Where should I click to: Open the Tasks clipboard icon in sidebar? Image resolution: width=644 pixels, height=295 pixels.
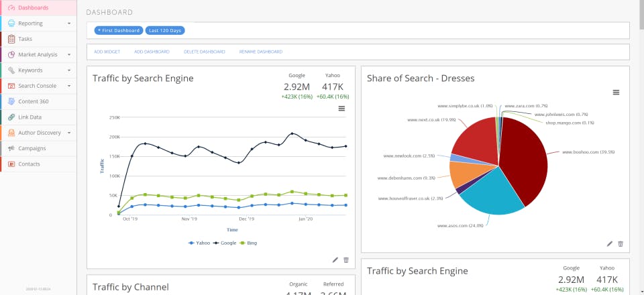tap(11, 39)
